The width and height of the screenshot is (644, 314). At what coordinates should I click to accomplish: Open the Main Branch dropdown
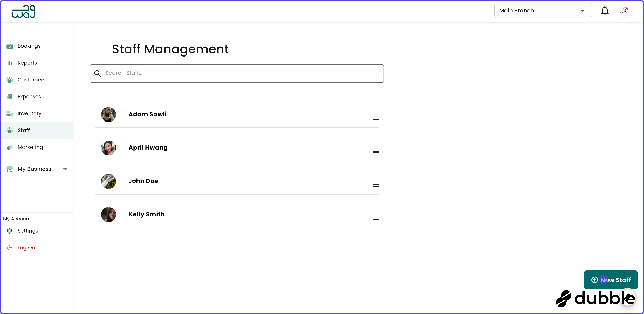tap(543, 11)
